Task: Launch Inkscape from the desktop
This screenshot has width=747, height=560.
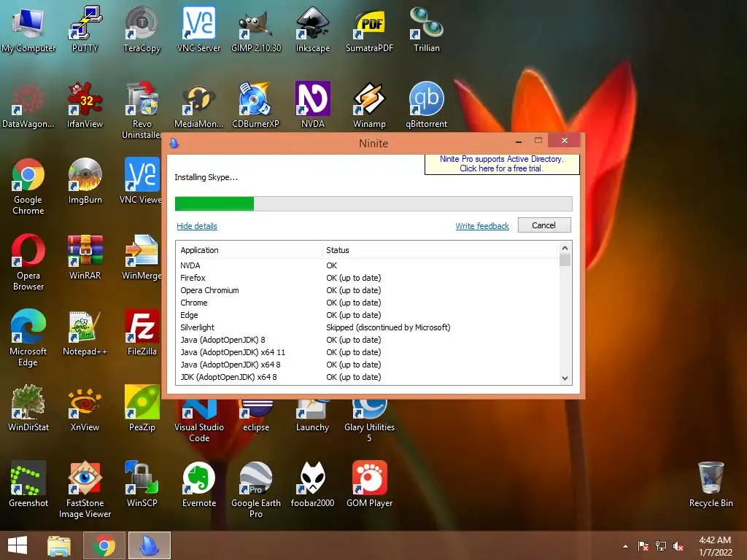Action: (x=312, y=29)
